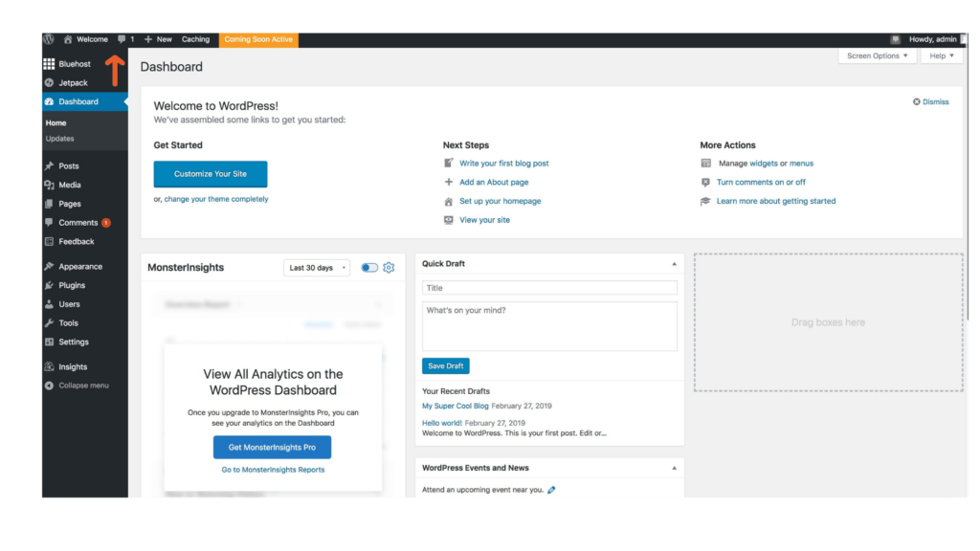
Task: Open MonsterInsights widget settings gear
Action: click(389, 268)
